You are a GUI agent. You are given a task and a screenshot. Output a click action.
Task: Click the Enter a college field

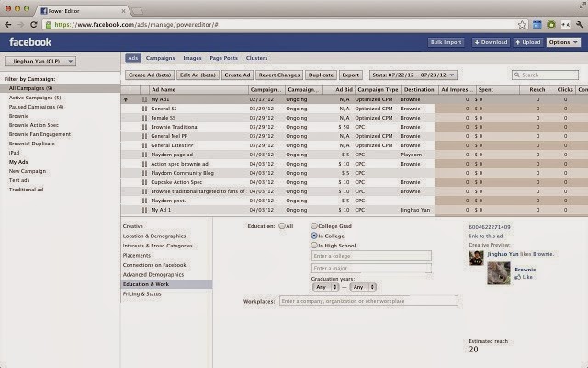coord(371,256)
